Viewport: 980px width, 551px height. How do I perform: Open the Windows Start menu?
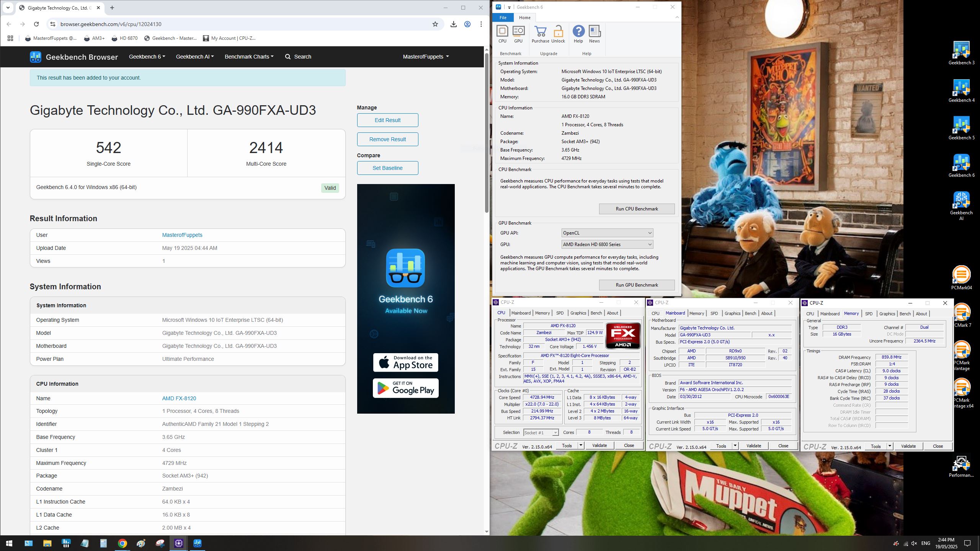(x=9, y=543)
